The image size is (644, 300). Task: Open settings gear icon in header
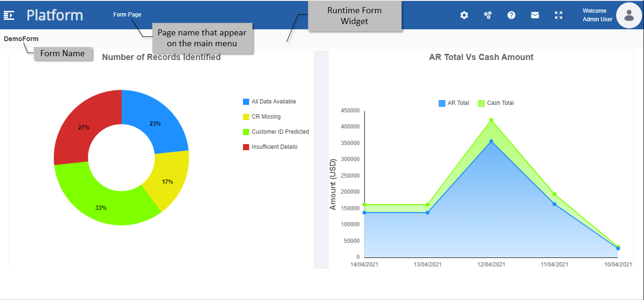pos(464,15)
